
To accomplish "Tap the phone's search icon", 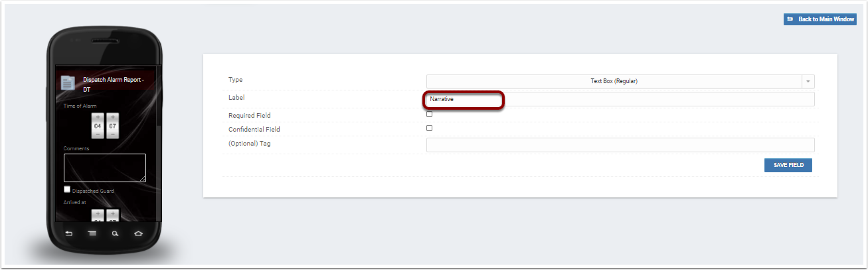I will 115,233.
